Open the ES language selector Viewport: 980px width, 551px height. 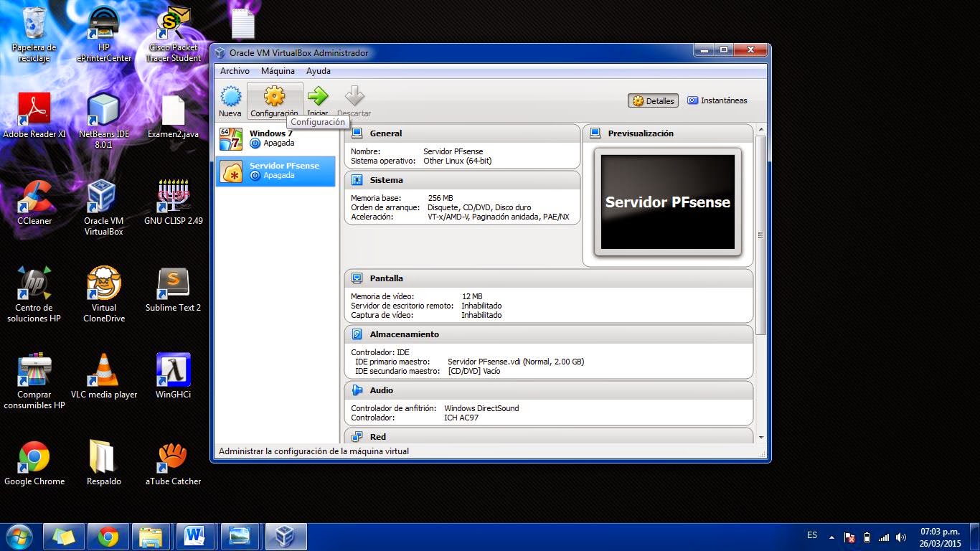tap(813, 535)
